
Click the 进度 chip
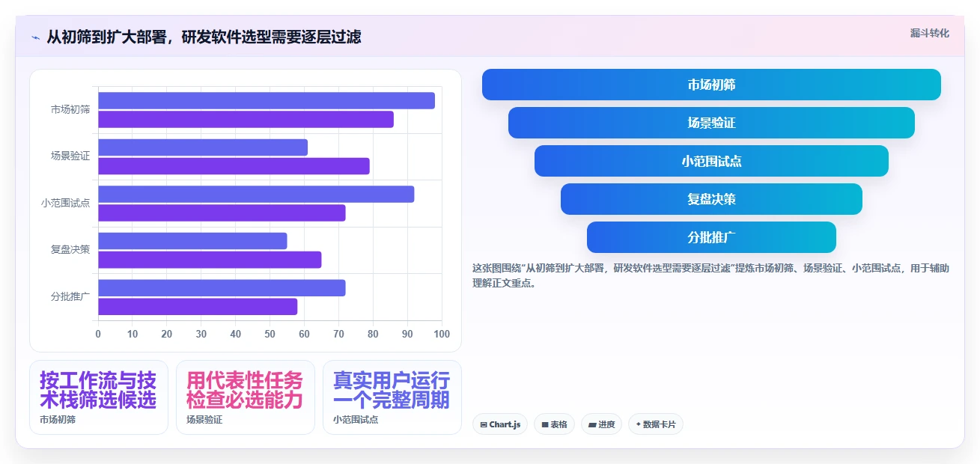pos(601,424)
